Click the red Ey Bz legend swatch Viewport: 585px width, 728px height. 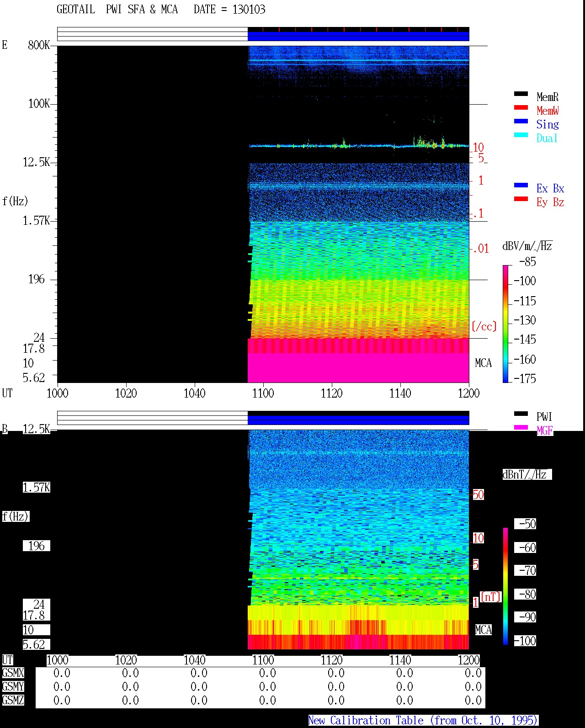521,199
